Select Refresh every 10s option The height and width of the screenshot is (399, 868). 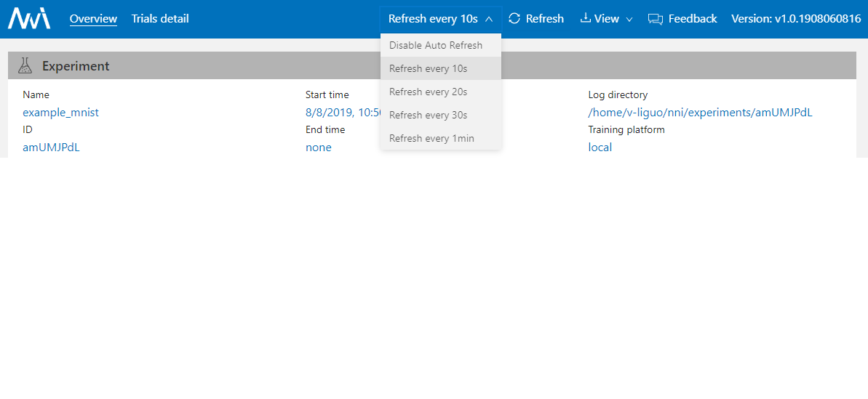(x=428, y=68)
